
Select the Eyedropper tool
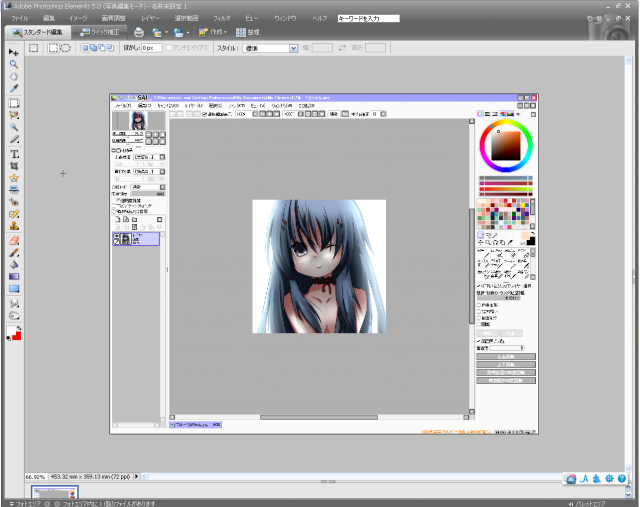pos(13,88)
